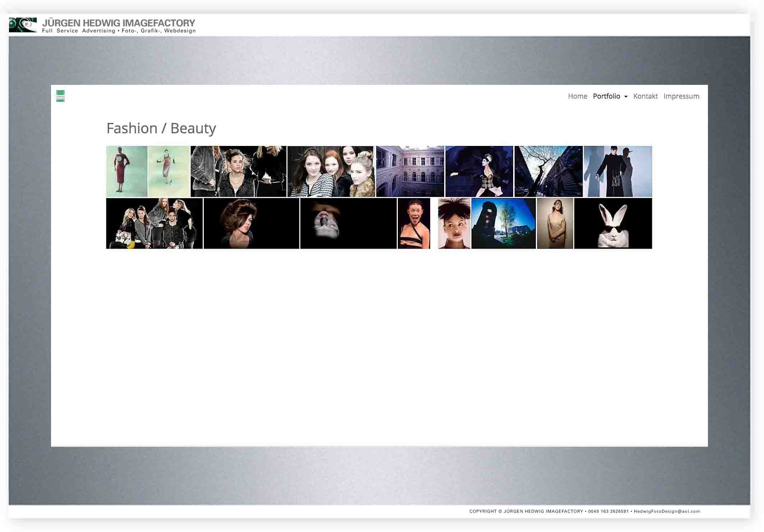Click the Imagefactory eye logo icon
The image size is (764, 532).
(x=23, y=25)
